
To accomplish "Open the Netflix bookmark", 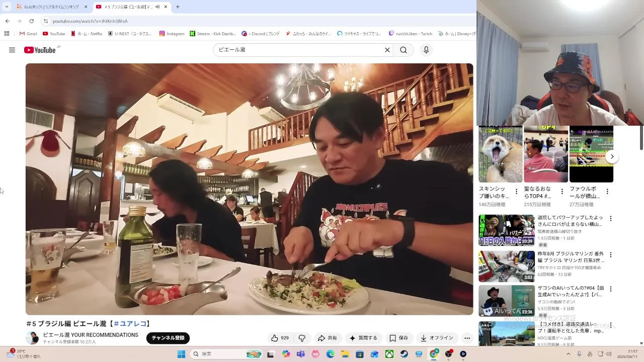I will tap(87, 34).
